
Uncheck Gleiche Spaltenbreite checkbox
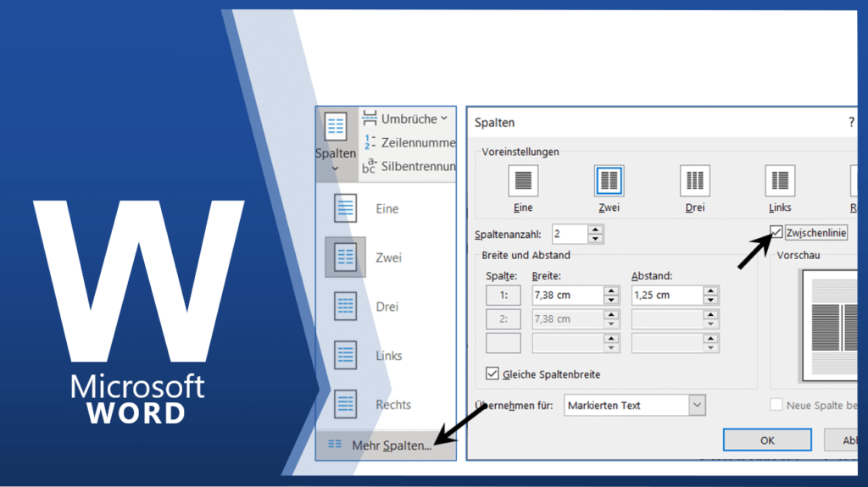(492, 374)
